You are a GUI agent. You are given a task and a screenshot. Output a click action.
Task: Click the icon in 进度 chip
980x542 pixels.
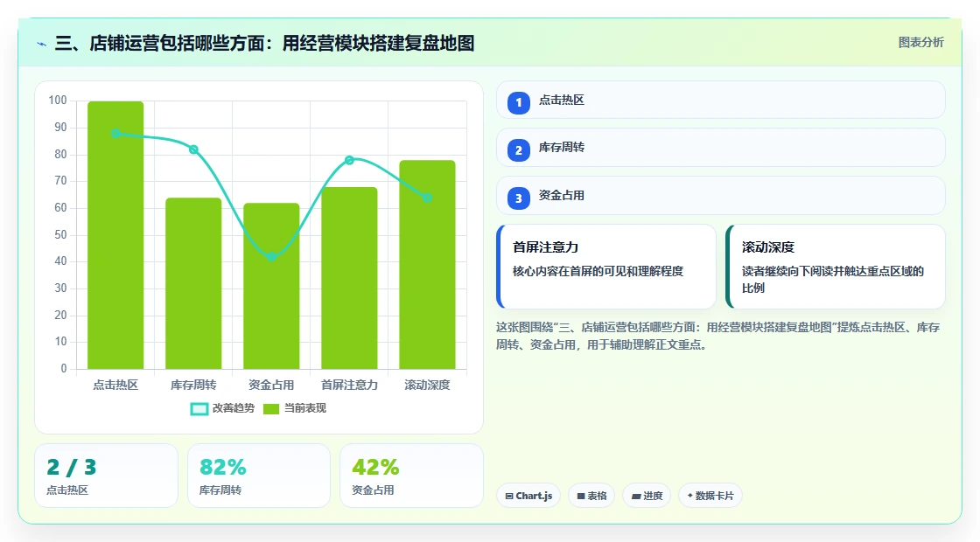click(x=636, y=496)
